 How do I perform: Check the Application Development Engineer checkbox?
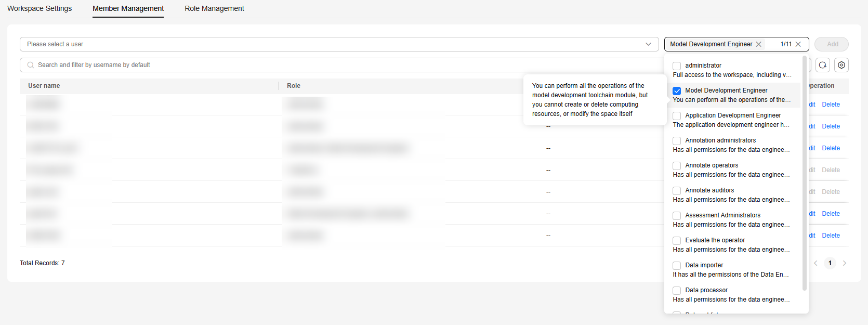(677, 116)
